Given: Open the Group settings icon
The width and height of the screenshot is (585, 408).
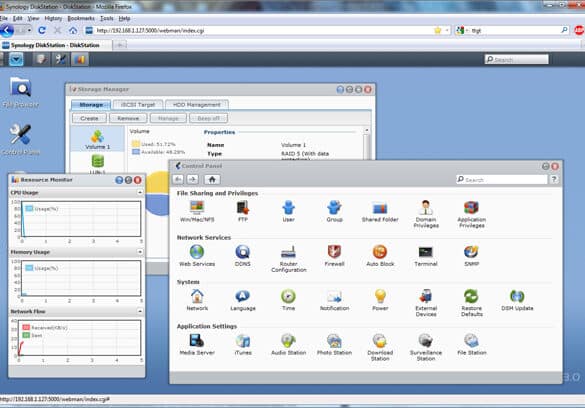Looking at the screenshot, I should point(334,211).
